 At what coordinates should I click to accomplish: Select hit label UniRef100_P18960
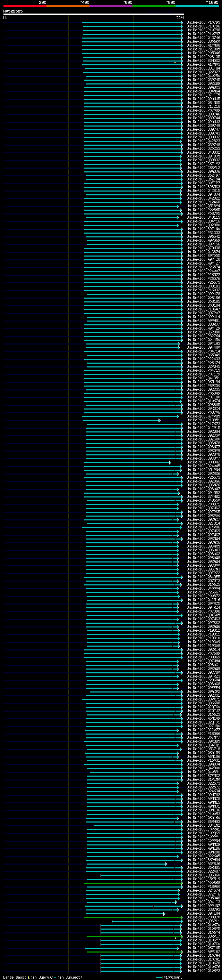203,886
